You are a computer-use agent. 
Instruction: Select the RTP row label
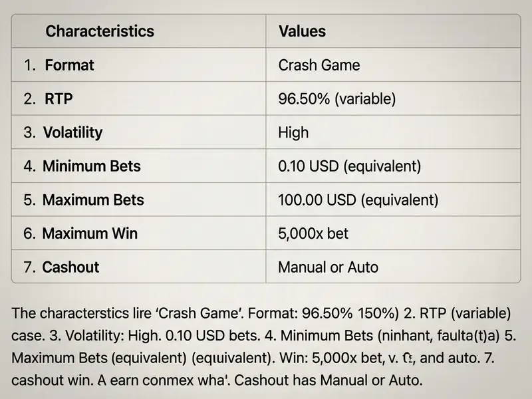point(59,98)
